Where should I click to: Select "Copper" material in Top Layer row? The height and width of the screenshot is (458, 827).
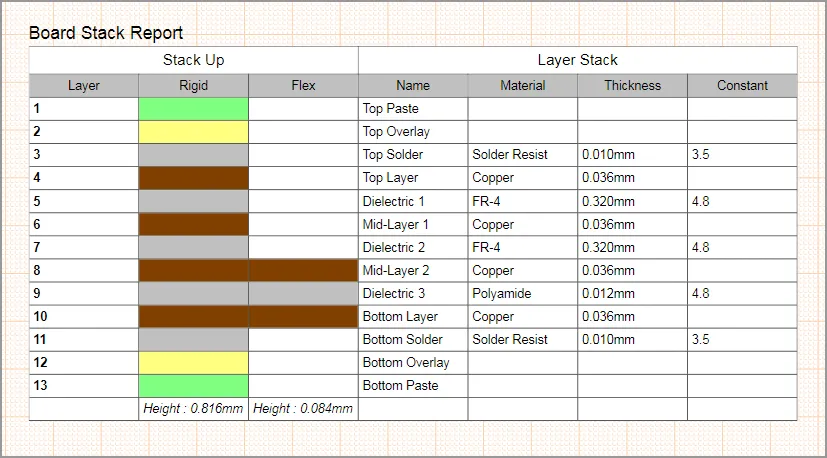point(523,178)
